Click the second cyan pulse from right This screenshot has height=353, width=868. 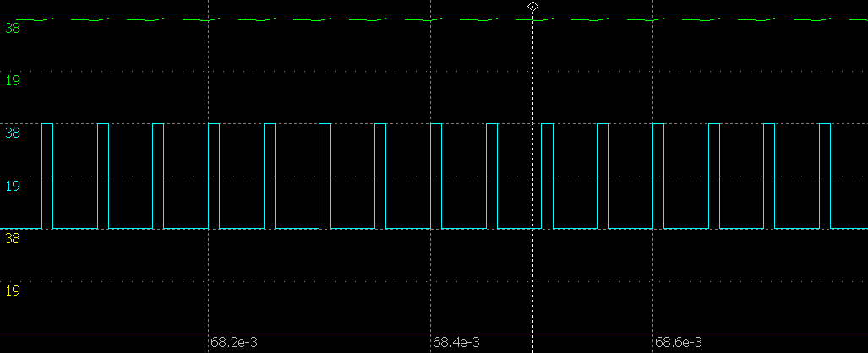click(769, 124)
